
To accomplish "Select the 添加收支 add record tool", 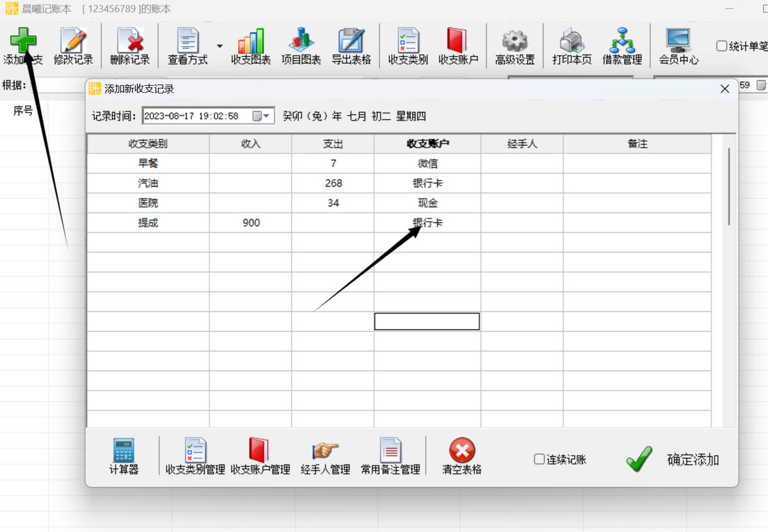I will [x=23, y=45].
